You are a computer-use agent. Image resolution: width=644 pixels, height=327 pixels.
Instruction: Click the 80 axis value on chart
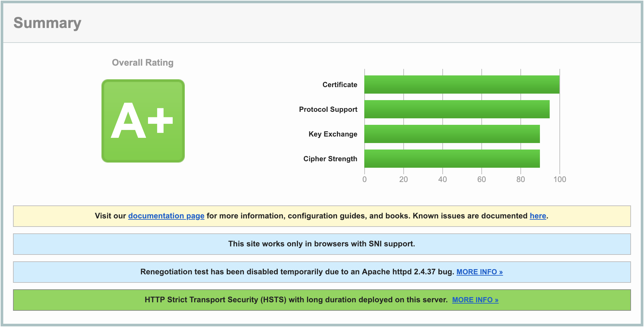pos(521,179)
